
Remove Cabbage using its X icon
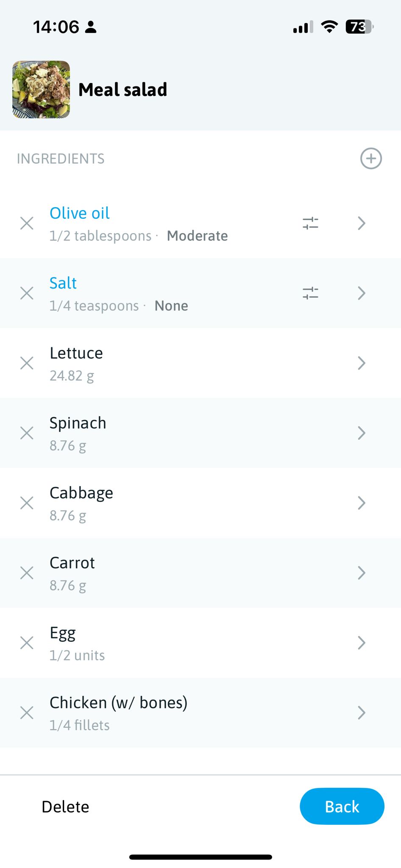point(27,503)
